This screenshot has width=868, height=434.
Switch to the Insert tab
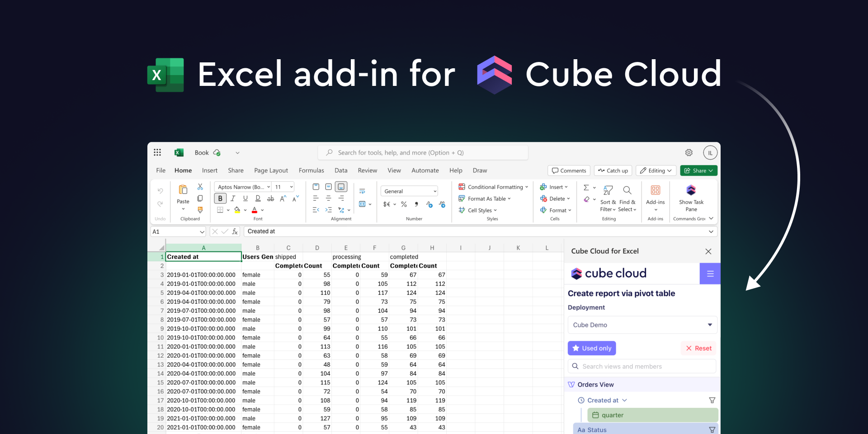(210, 170)
